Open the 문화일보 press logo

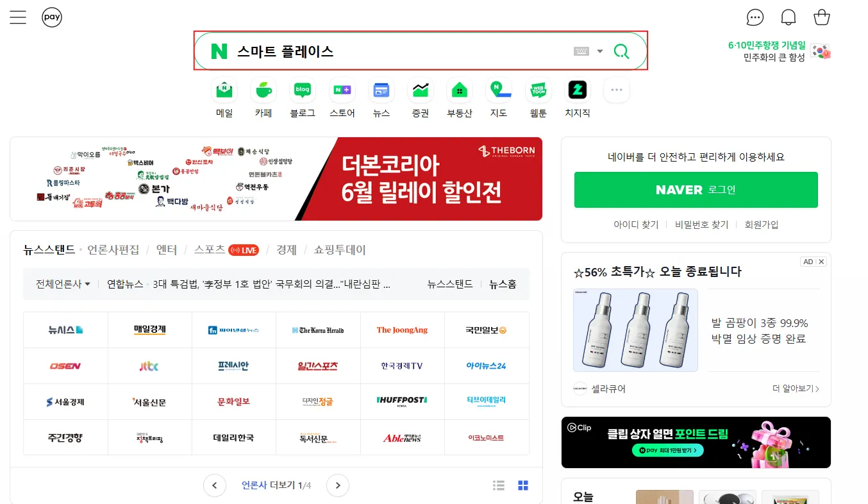234,402
